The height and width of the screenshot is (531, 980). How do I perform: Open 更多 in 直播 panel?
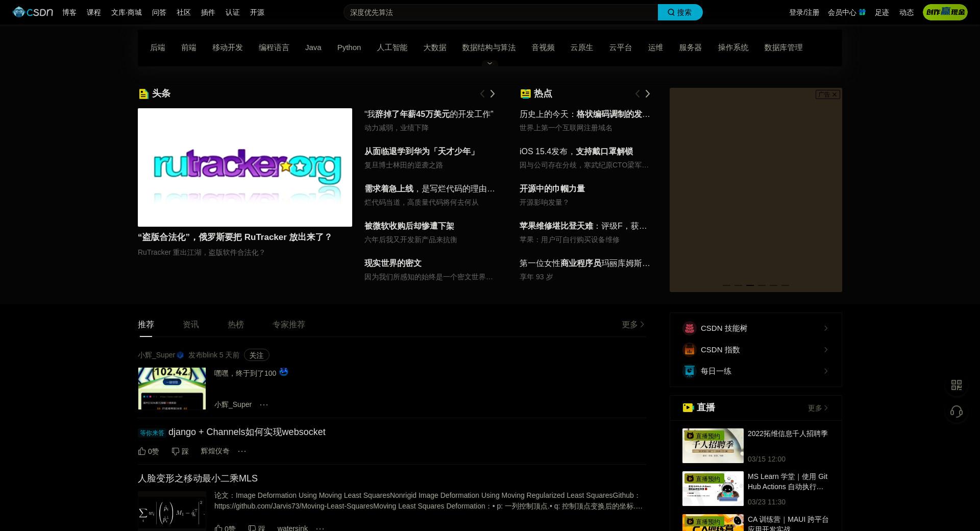click(x=818, y=408)
